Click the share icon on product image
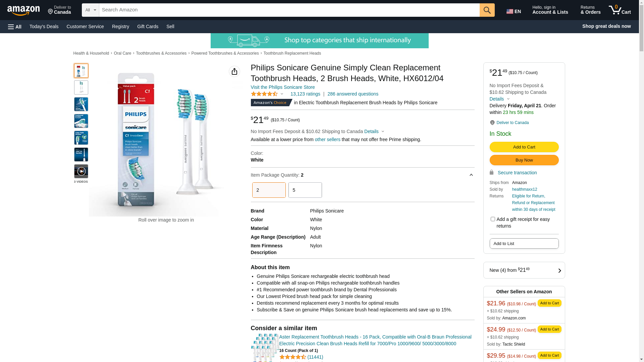 click(x=234, y=71)
